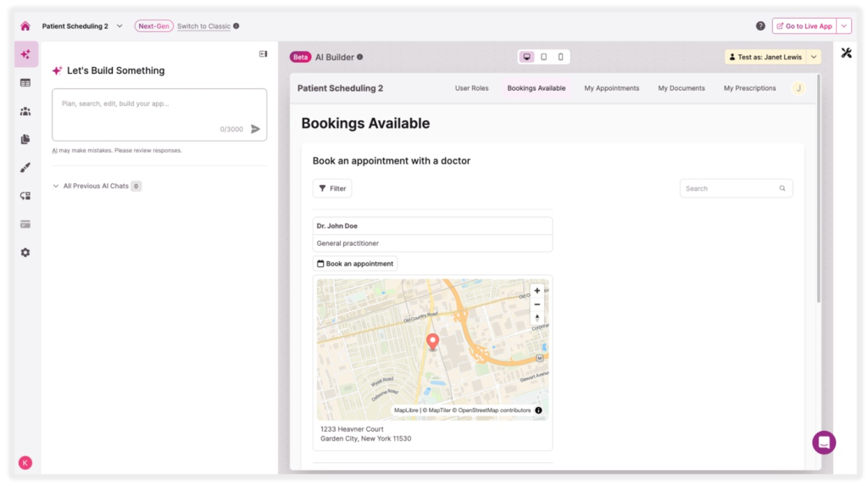Click the map zoom in plus button

(x=537, y=291)
